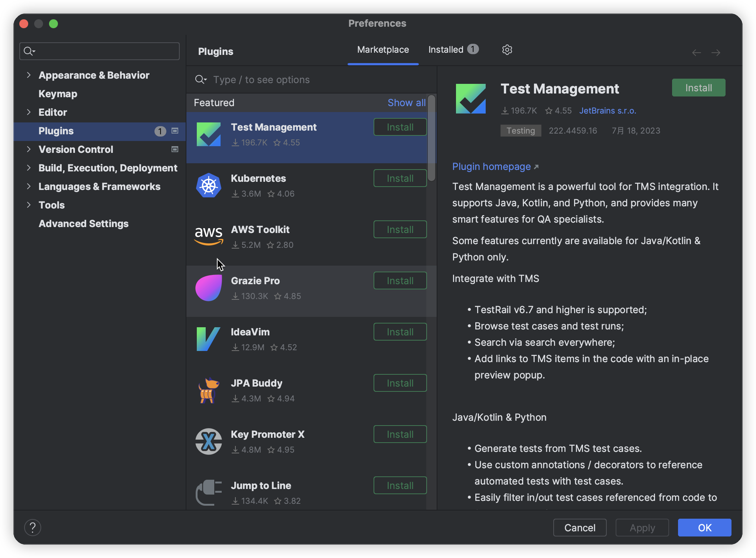Click the Plugins update count badge in sidebar
This screenshot has height=558, width=756.
pos(160,131)
